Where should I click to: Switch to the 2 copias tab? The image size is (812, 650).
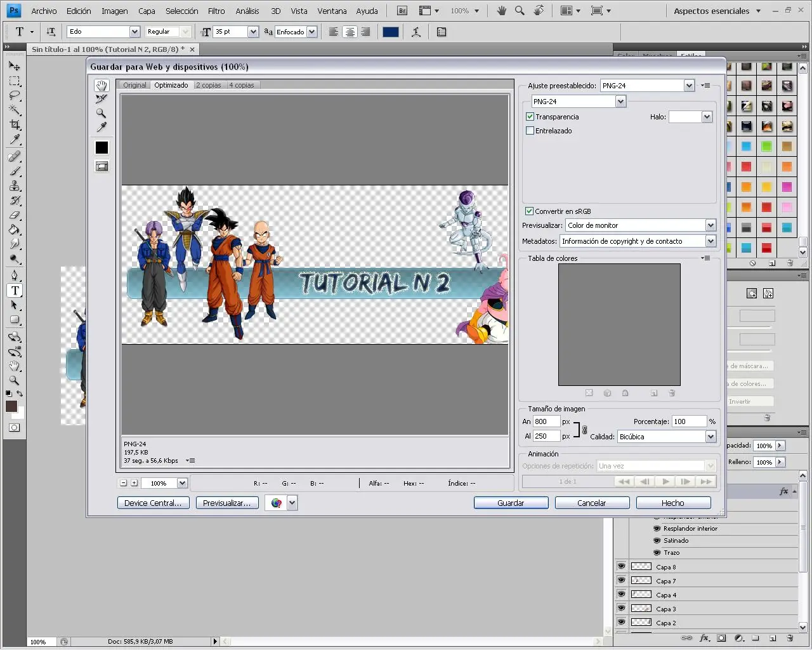coord(209,85)
